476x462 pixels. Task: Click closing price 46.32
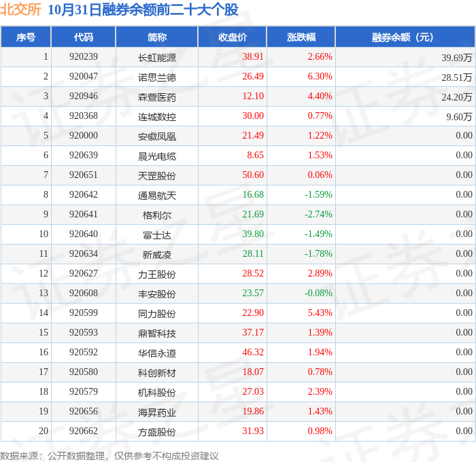253,353
